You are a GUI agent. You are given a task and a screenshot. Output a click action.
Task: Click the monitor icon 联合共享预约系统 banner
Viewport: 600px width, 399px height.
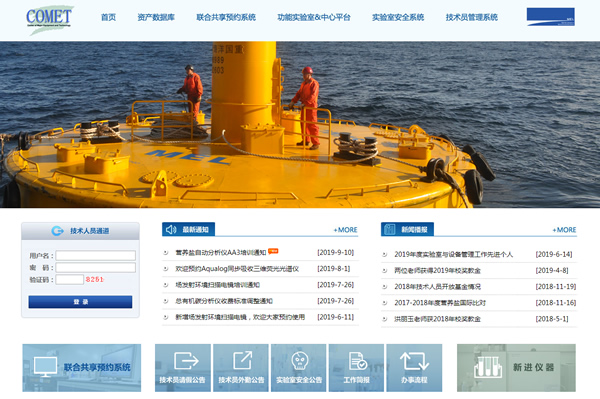pos(82,368)
